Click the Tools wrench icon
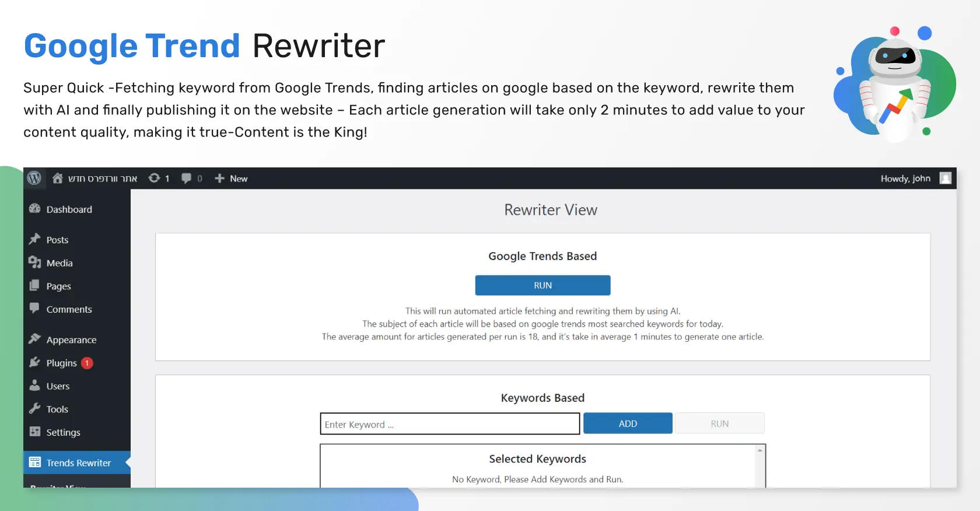980x511 pixels. click(x=35, y=408)
